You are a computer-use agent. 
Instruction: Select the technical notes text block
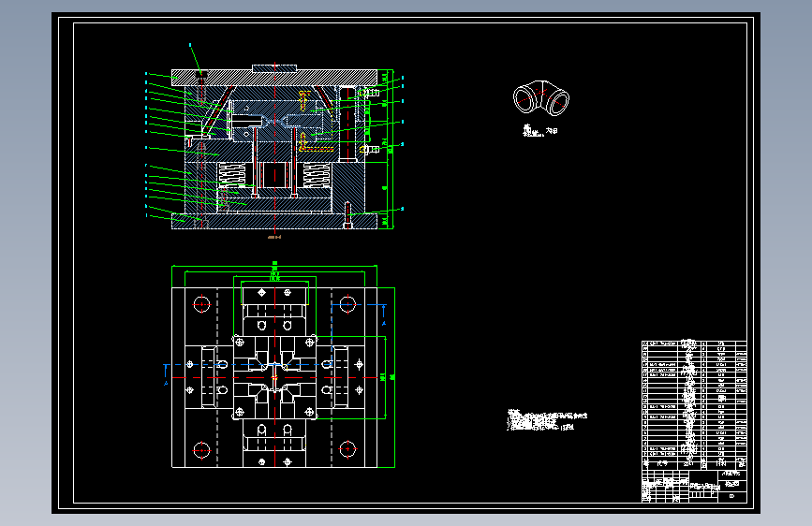point(547,420)
